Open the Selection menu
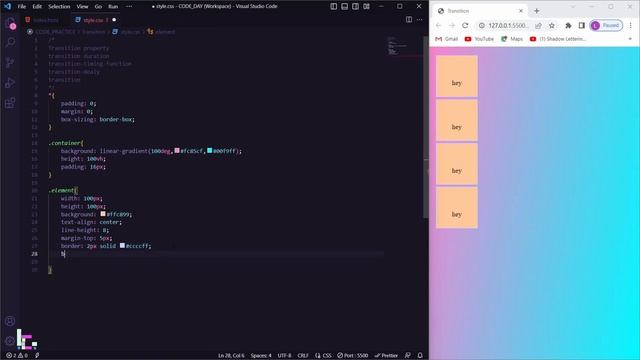 tap(59, 7)
